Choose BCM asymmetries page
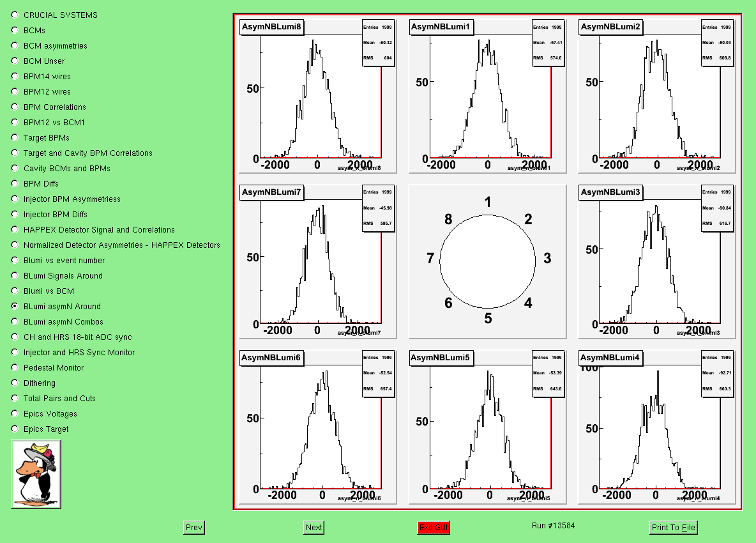Viewport: 756px width, 543px height. click(x=15, y=46)
